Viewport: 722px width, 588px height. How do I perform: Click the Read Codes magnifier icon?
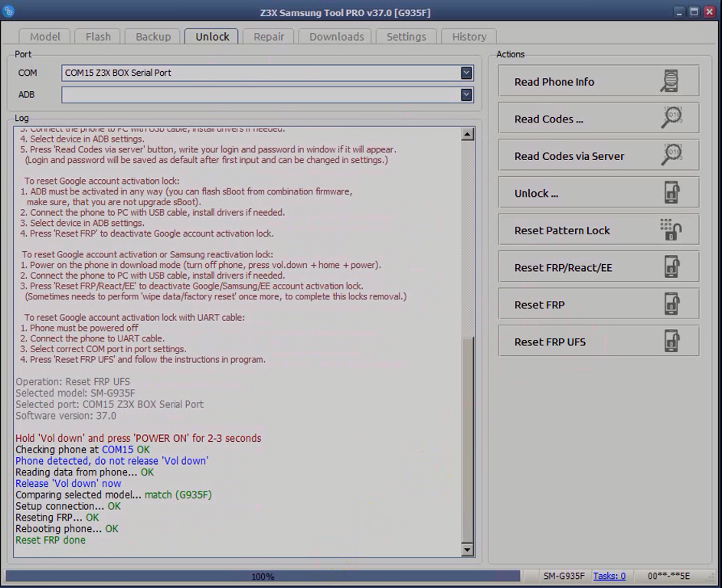[672, 118]
